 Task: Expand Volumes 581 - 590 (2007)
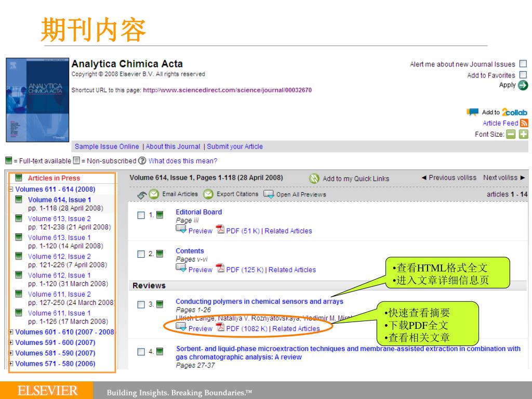pyautogui.click(x=11, y=353)
